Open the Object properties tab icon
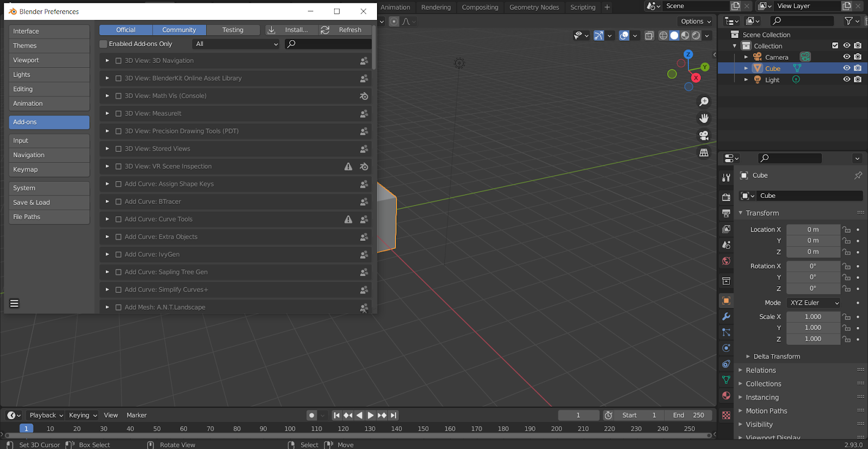 click(726, 300)
